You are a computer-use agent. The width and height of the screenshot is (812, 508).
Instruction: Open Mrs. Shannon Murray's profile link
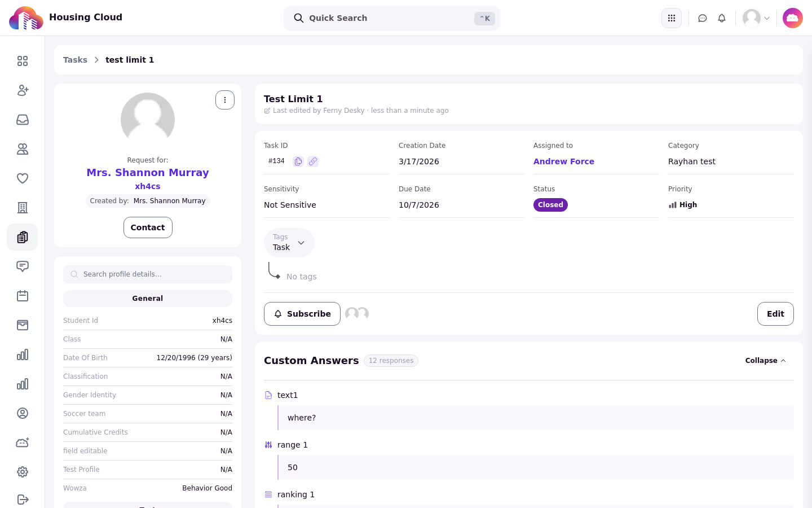(148, 173)
